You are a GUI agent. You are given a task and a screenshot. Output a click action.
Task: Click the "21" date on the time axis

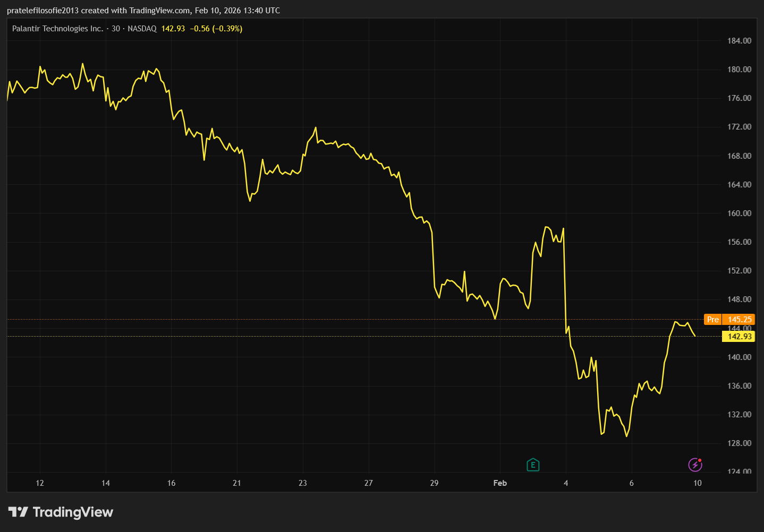coord(237,483)
